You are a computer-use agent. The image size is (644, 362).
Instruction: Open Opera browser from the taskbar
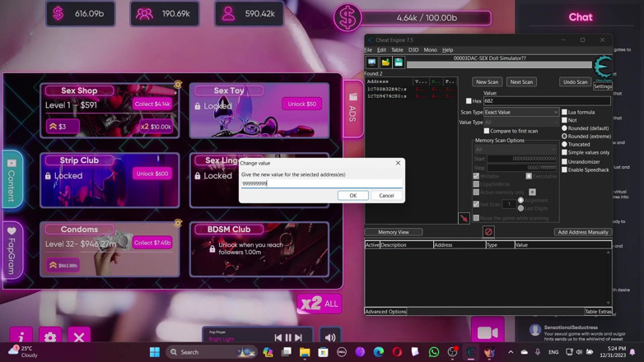pos(397,352)
